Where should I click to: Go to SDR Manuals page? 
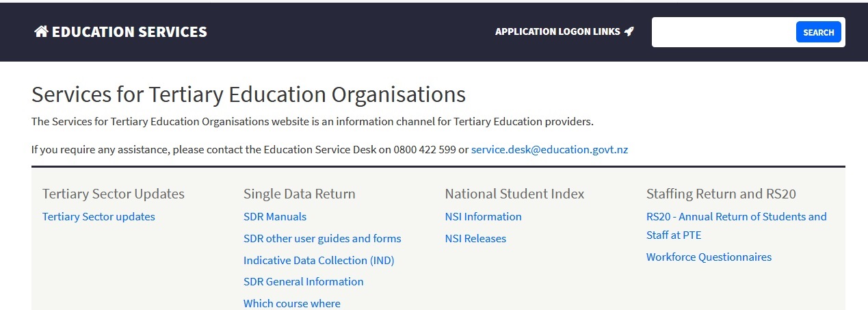click(x=275, y=217)
